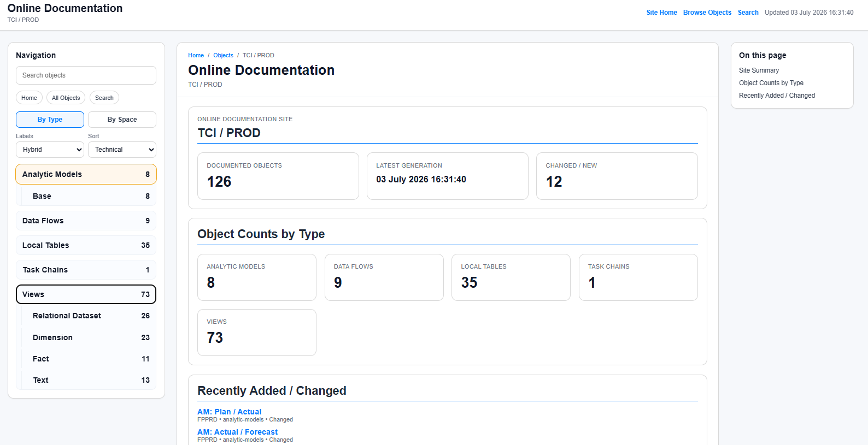Screen dimensions: 868x445
Task: Open the Analytic Models count card
Action: click(257, 277)
